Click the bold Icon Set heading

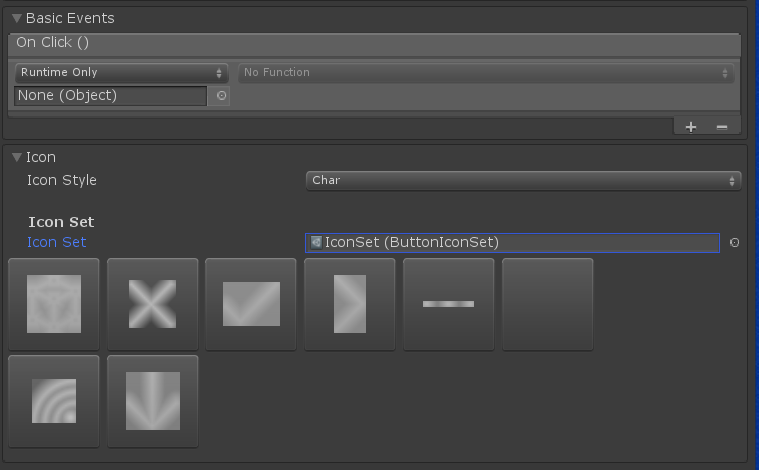coord(61,222)
